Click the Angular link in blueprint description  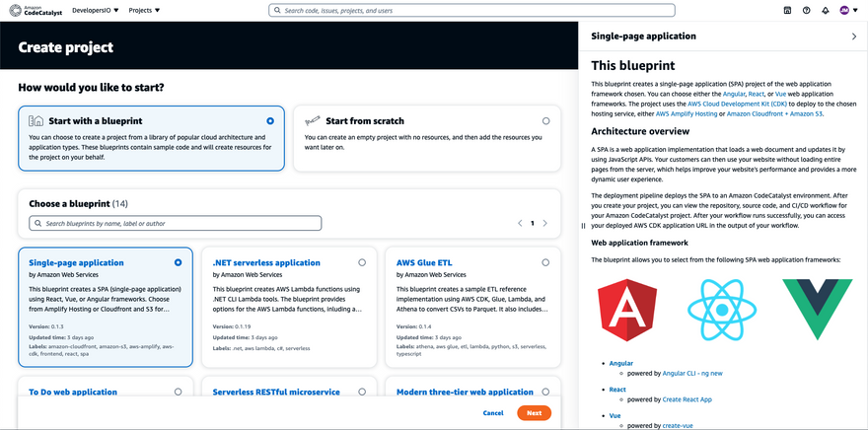pos(734,94)
